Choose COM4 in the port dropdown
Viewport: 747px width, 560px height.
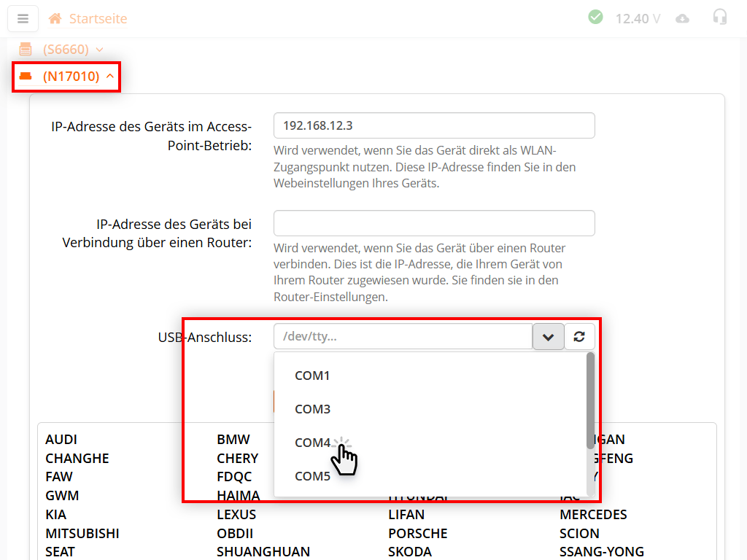tap(312, 442)
